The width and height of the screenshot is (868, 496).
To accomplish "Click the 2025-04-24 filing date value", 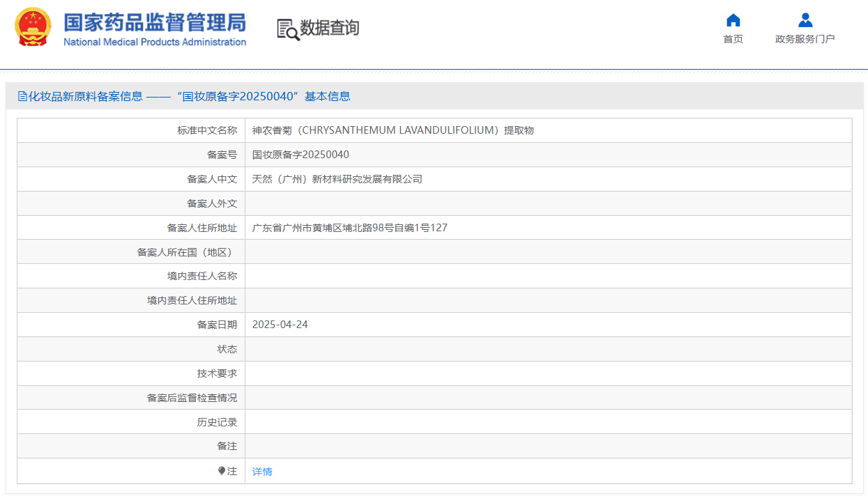I will [x=280, y=325].
